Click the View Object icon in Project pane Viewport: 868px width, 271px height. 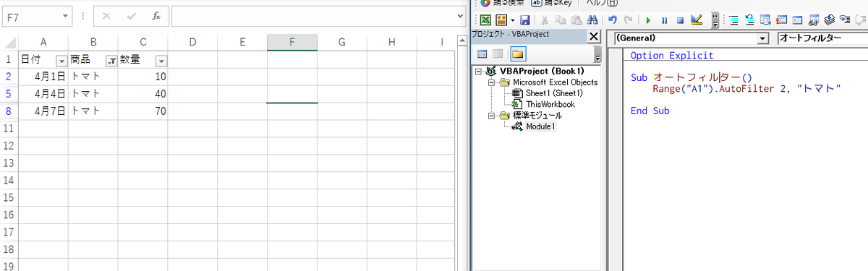point(498,54)
